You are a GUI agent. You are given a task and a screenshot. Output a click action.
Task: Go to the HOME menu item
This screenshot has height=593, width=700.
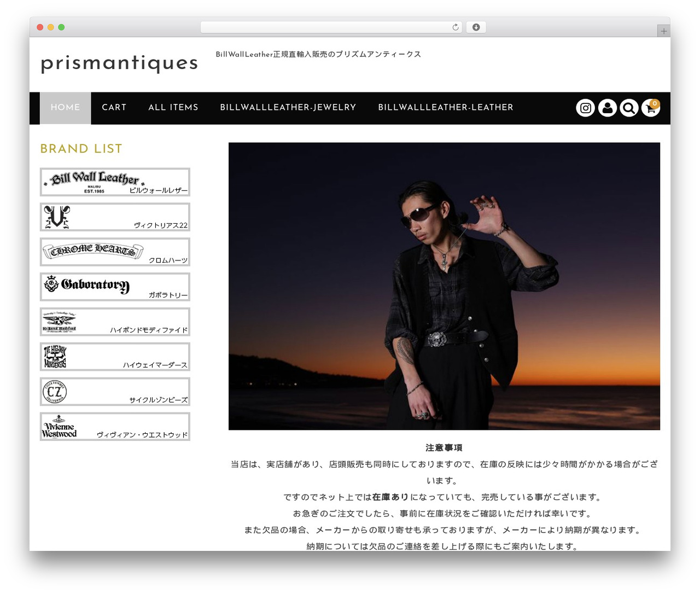click(66, 108)
